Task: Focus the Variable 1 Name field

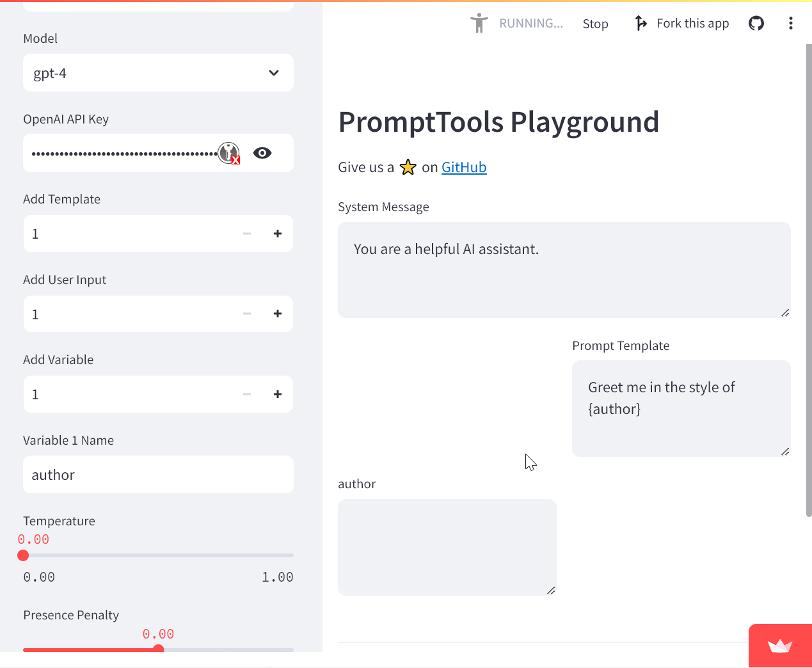Action: (158, 475)
